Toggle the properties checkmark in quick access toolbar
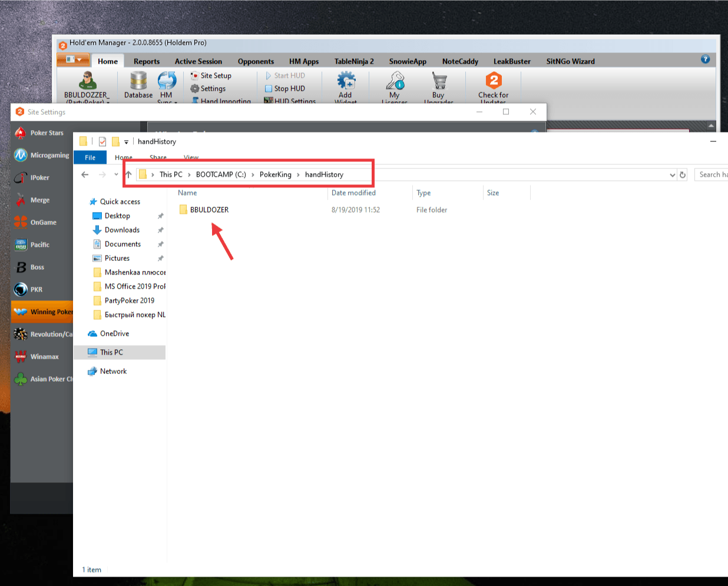 pos(102,141)
